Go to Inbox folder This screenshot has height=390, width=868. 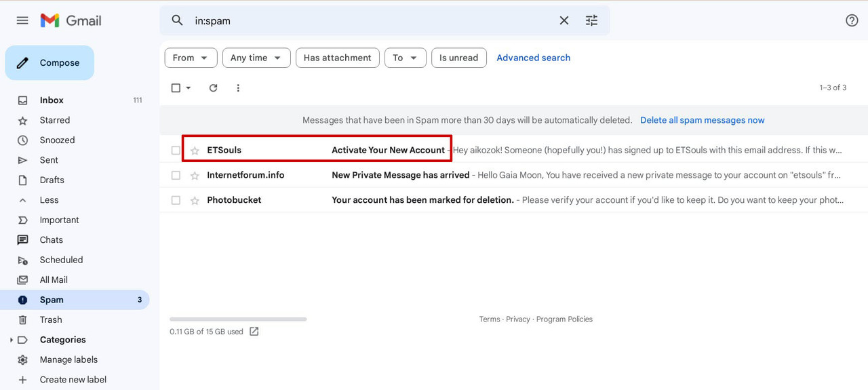75,100
